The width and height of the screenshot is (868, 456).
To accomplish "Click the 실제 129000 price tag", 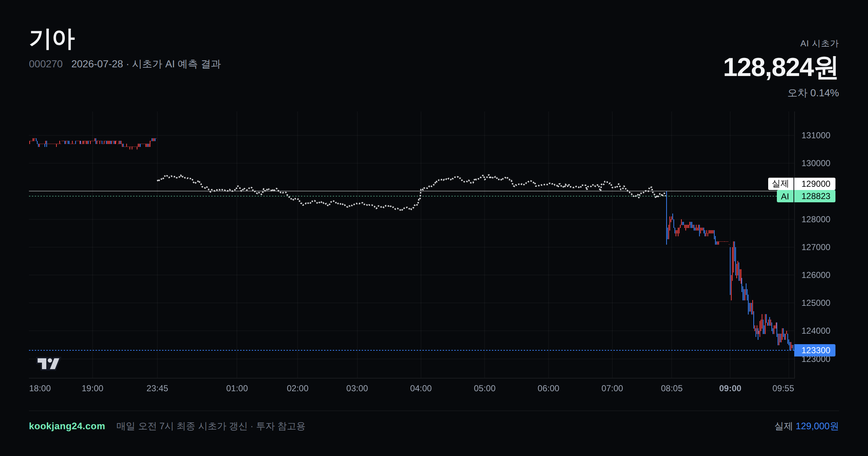I will [x=801, y=184].
